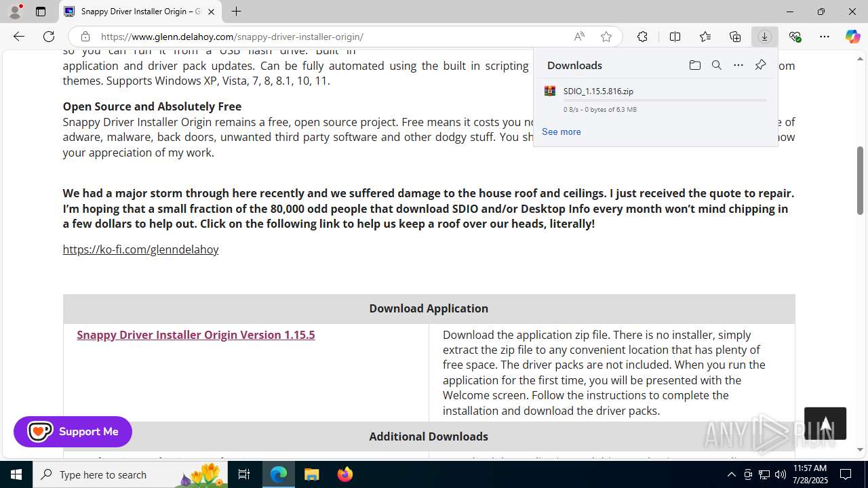Open the ko-fi.com/glenndelahoy link

point(140,249)
